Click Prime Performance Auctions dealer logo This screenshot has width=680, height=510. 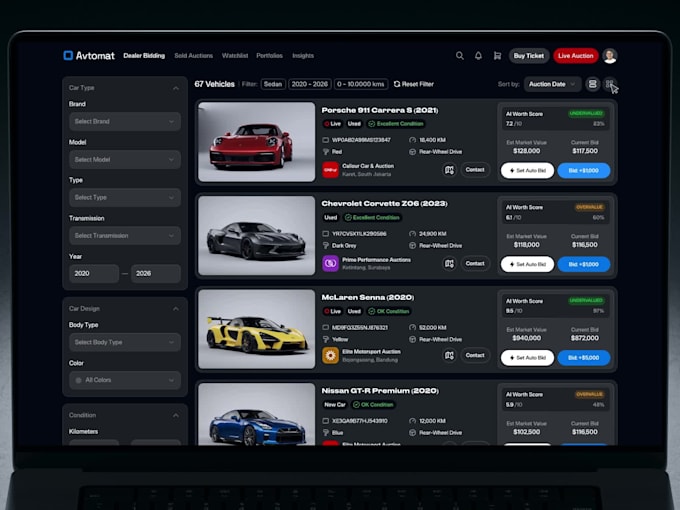(330, 263)
